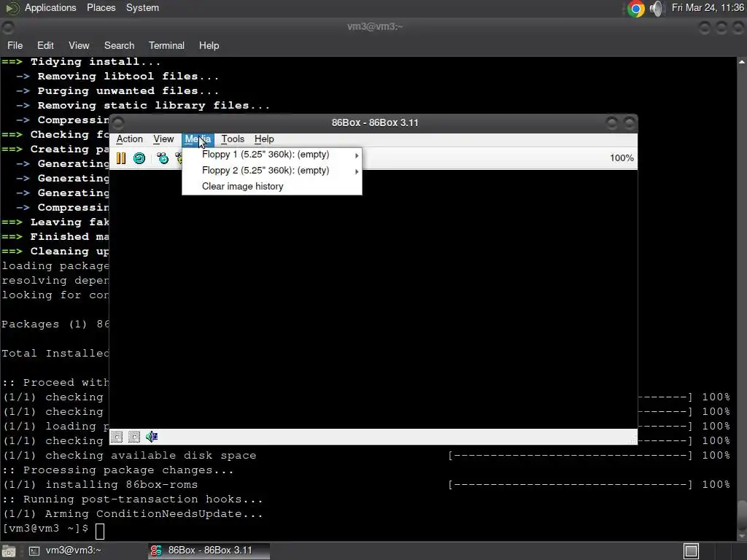Click text 'Arming ConditionNeedsUpdate...'
This screenshot has width=747, height=560.
154,514
